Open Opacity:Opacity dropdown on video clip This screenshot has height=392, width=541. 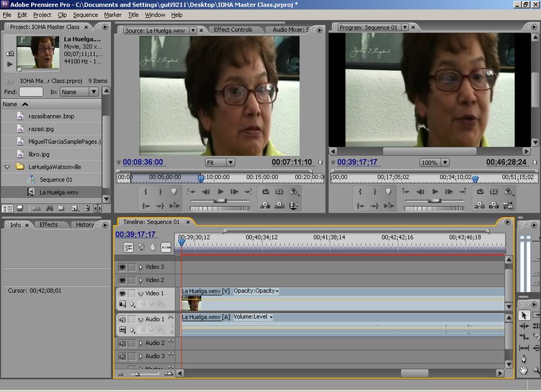[x=277, y=291]
